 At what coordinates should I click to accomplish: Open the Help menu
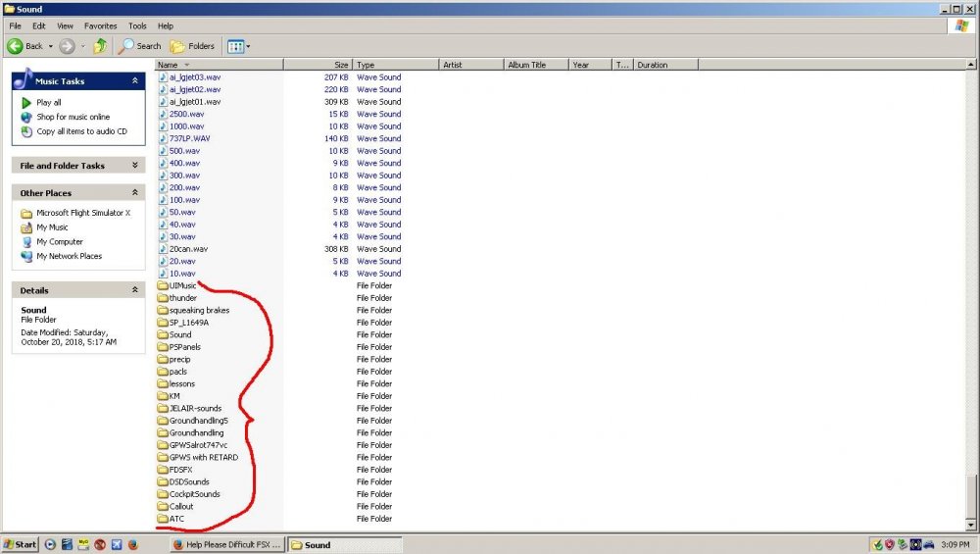click(x=166, y=26)
